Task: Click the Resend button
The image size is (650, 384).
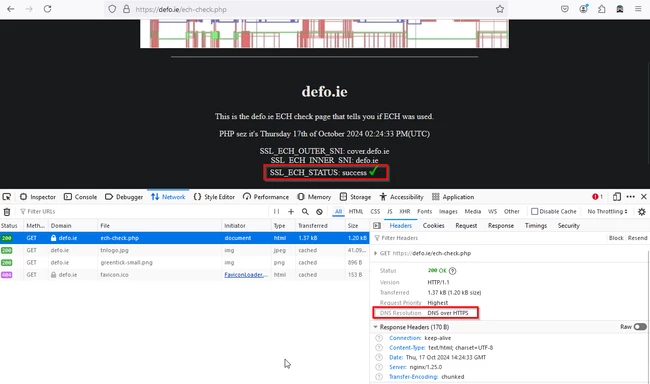Action: coord(637,238)
